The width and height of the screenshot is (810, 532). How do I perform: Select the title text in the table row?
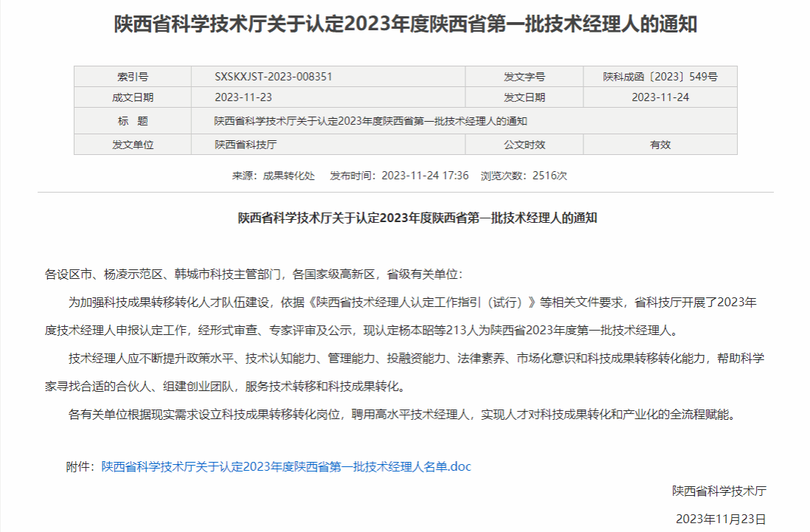pyautogui.click(x=370, y=121)
